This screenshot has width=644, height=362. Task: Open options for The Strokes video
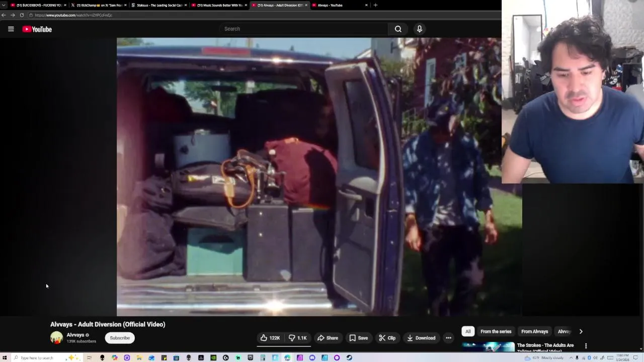click(586, 346)
